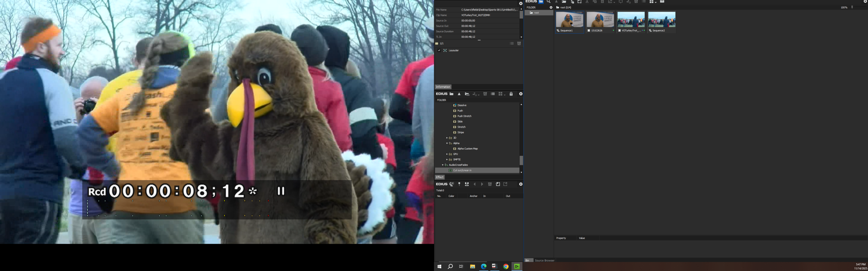Select the VOTurkeyTrot clip thumbnail

pyautogui.click(x=631, y=20)
